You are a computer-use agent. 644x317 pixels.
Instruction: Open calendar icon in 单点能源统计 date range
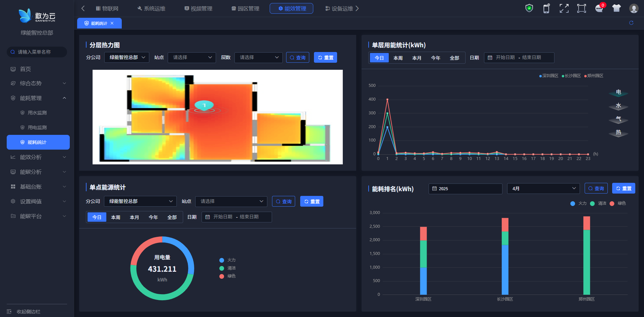[208, 217]
